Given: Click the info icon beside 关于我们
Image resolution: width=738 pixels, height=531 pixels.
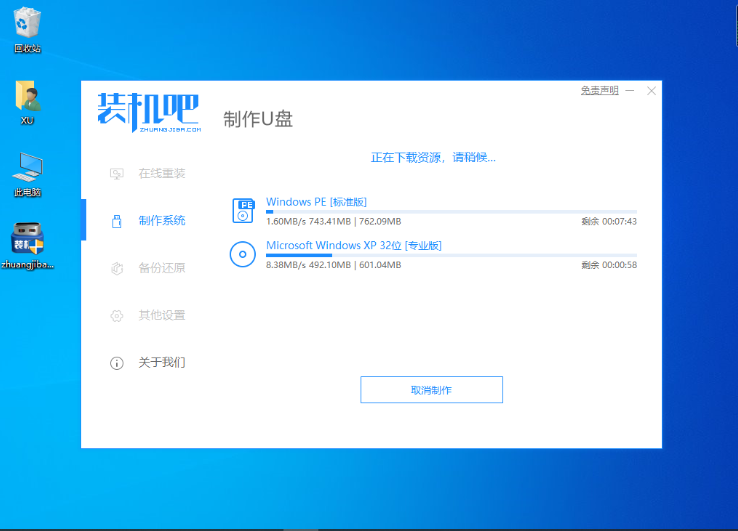Looking at the screenshot, I should (116, 363).
